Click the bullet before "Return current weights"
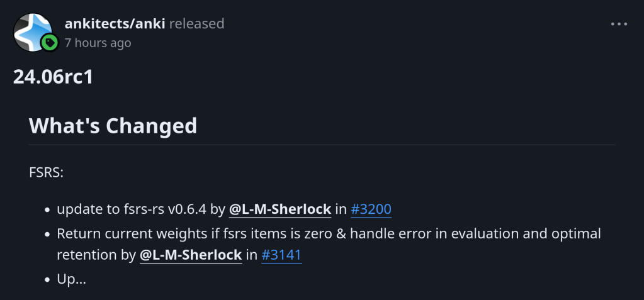This screenshot has width=644, height=300. pyautogui.click(x=48, y=235)
